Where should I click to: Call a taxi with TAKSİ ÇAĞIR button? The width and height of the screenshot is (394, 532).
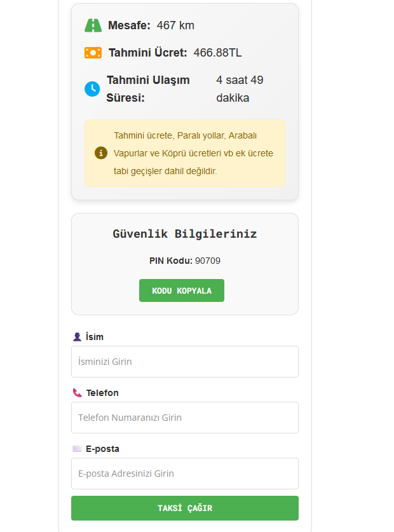click(185, 508)
